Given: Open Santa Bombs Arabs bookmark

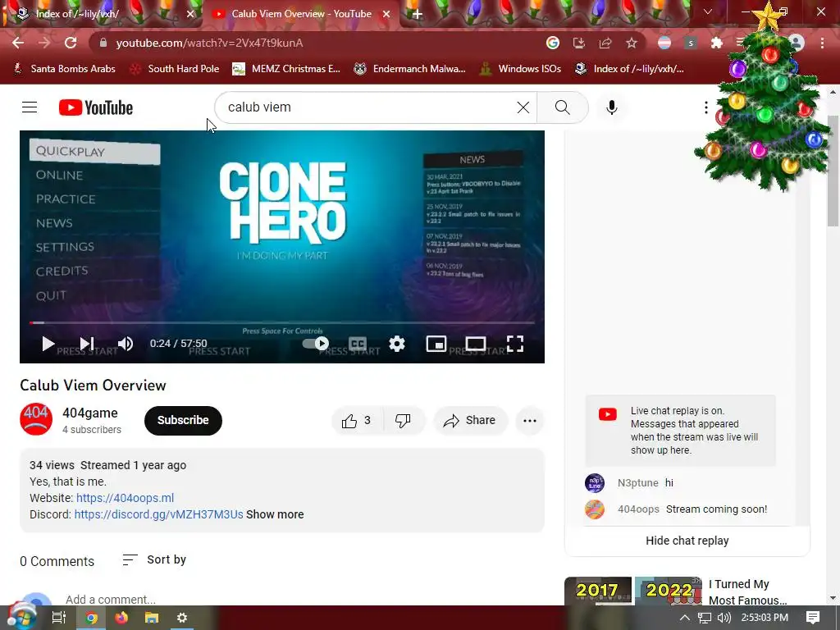Looking at the screenshot, I should 64,69.
